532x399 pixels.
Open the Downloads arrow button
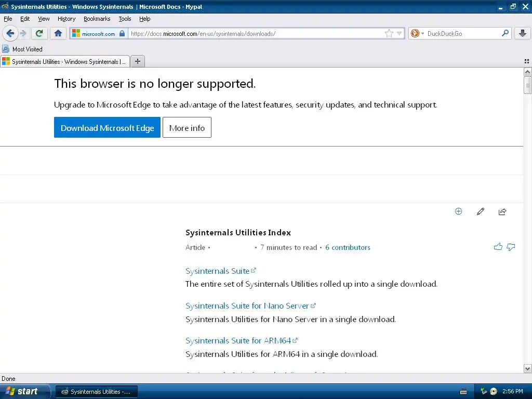tap(523, 33)
